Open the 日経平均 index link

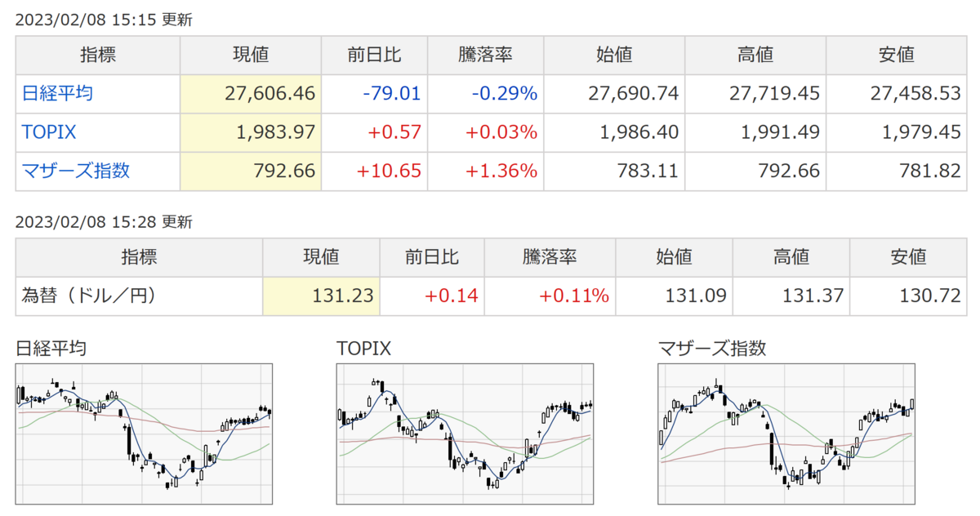coord(57,93)
